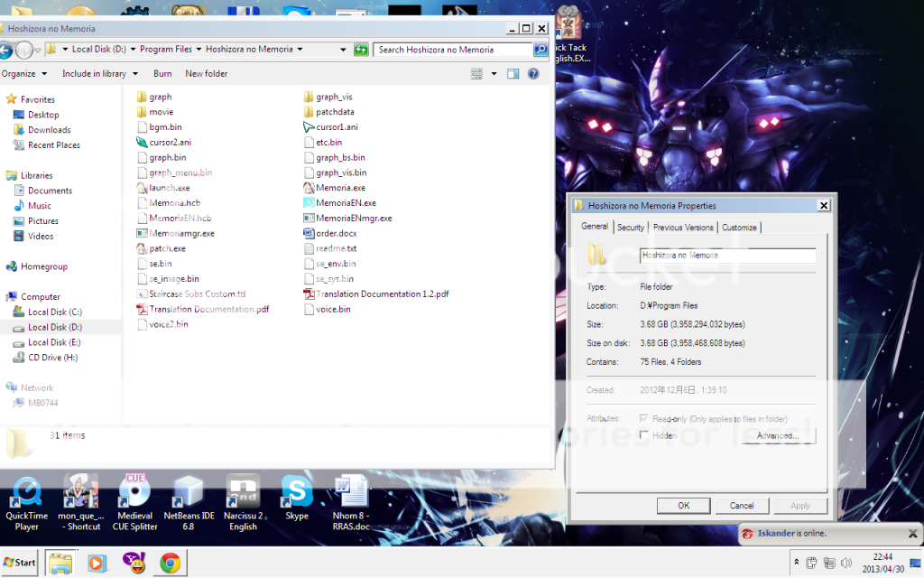This screenshot has height=578, width=924.
Task: Click the Google Chrome taskbar icon
Action: click(170, 564)
